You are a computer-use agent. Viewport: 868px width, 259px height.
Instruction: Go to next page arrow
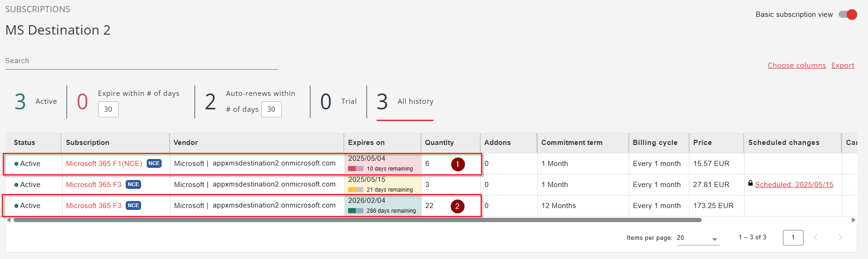840,237
